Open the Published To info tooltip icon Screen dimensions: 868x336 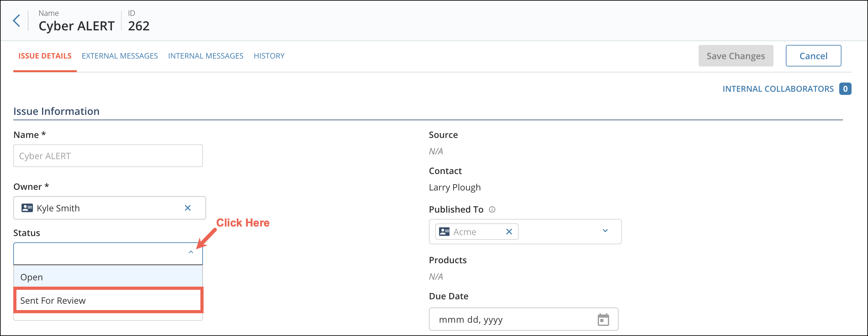tap(492, 209)
